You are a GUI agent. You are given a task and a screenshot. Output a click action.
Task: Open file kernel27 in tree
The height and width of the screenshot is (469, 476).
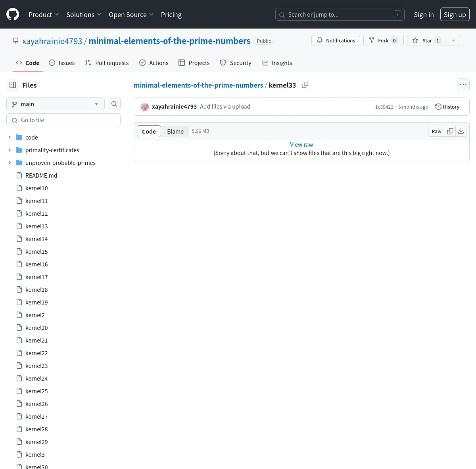36,416
